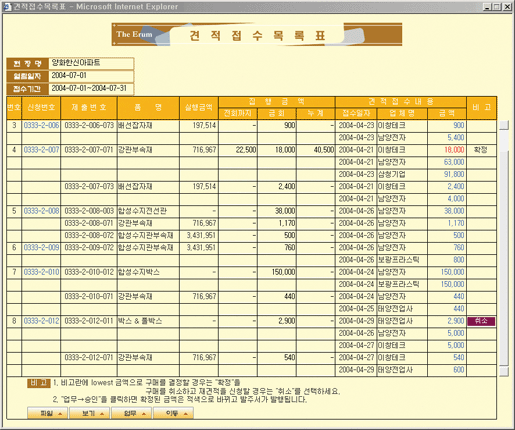Select the 현장명 field 양화한신아파트
Screen dimensions: 515x430
point(91,63)
